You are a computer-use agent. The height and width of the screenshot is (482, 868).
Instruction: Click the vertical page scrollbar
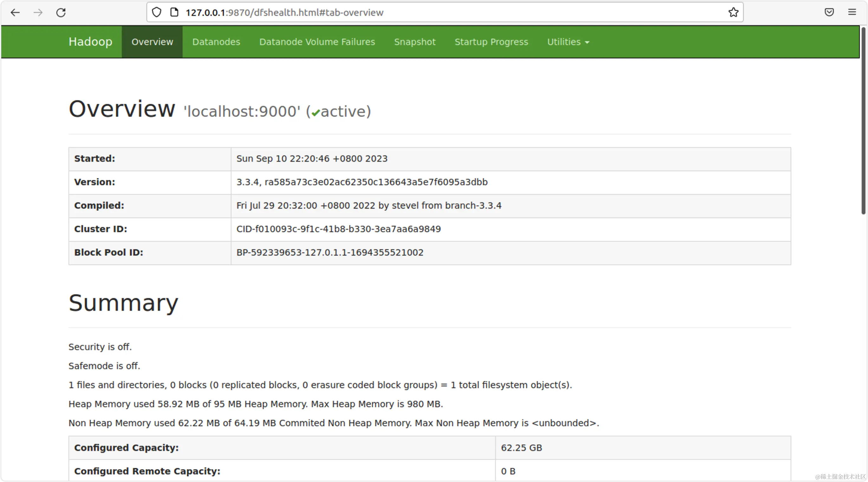click(x=863, y=121)
